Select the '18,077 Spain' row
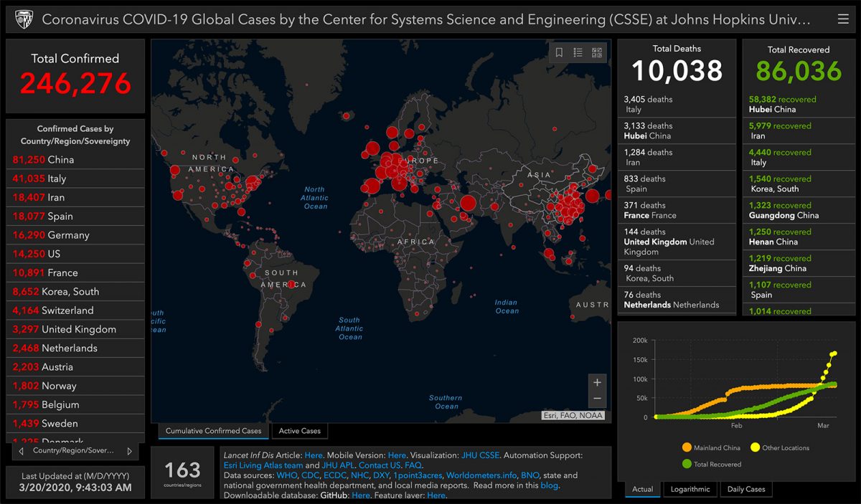This screenshot has height=504, width=861. [x=75, y=216]
